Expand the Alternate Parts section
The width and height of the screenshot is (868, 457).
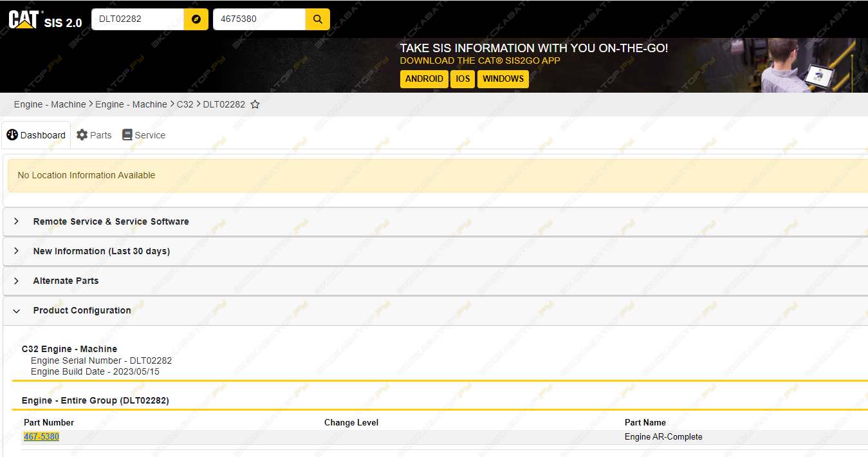(x=435, y=281)
